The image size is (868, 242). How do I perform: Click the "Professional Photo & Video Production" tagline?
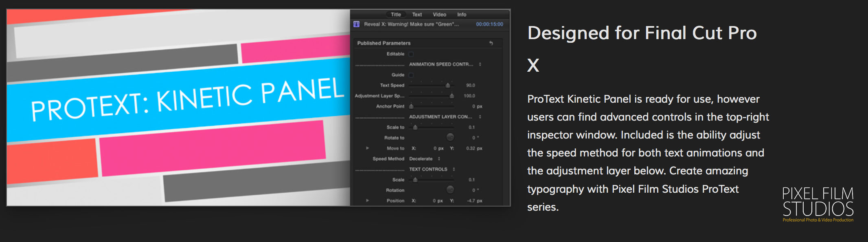tap(818, 220)
